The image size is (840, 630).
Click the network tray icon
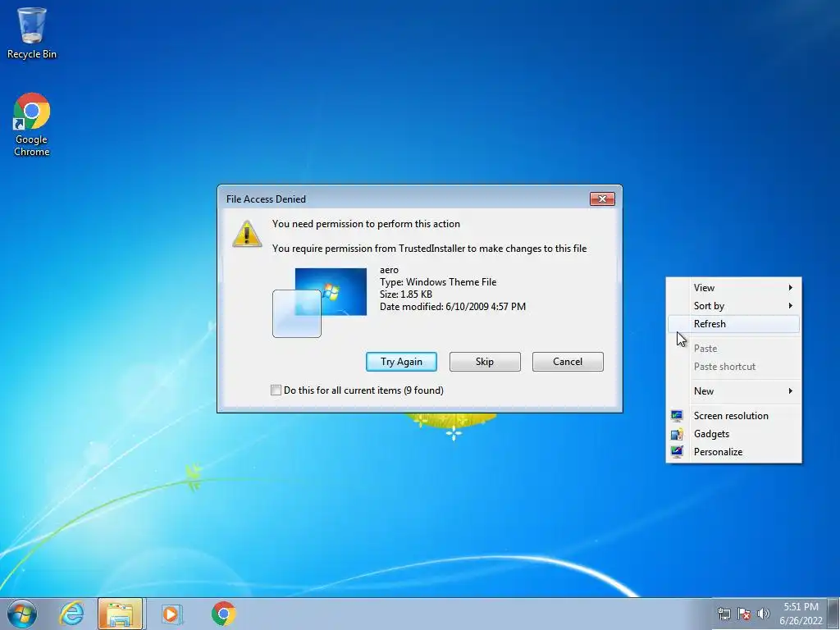724,614
